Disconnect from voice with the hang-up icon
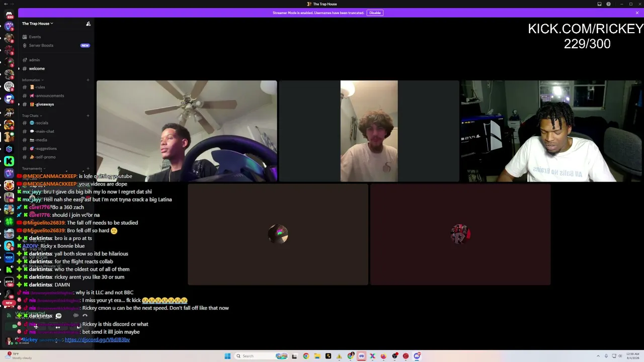 (x=85, y=316)
